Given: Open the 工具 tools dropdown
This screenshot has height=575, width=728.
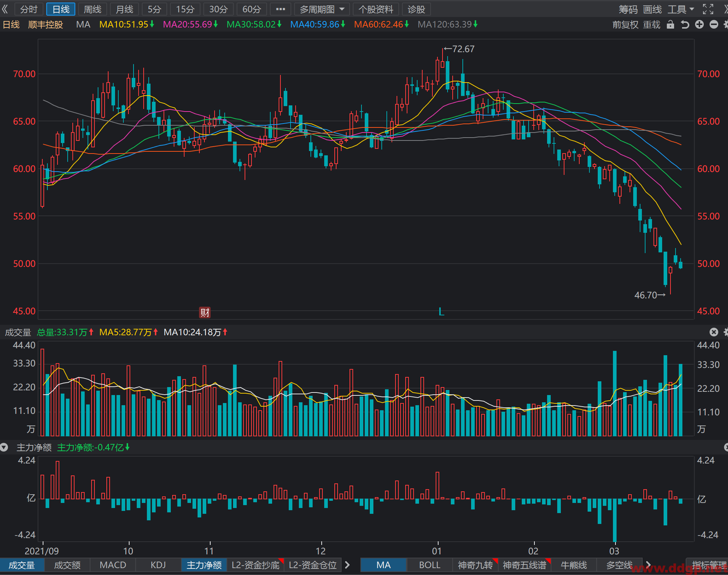Looking at the screenshot, I should 680,9.
